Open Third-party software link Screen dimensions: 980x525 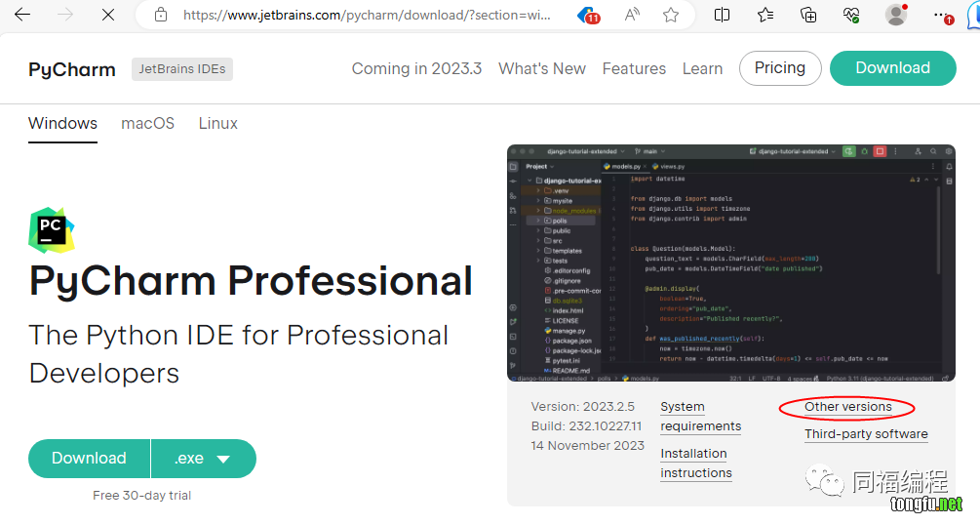tap(866, 433)
